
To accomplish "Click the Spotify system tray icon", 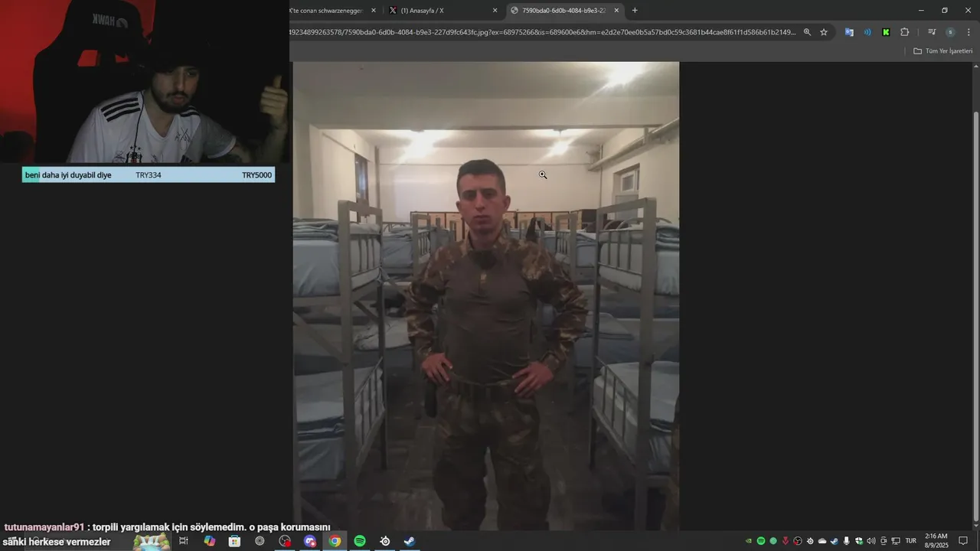I will [x=761, y=541].
